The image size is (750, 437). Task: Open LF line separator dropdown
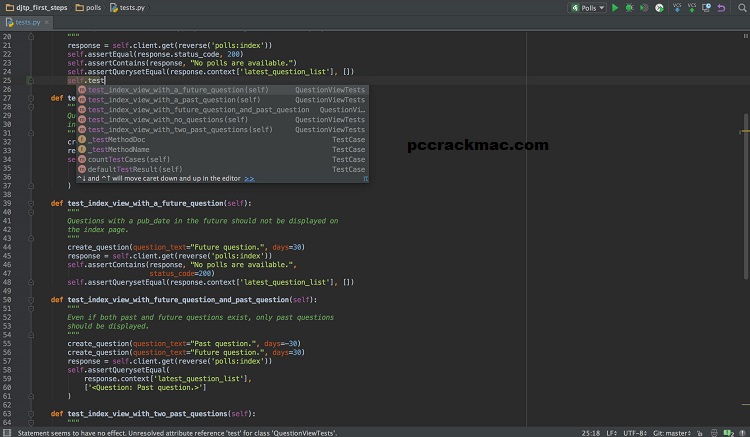pyautogui.click(x=611, y=433)
